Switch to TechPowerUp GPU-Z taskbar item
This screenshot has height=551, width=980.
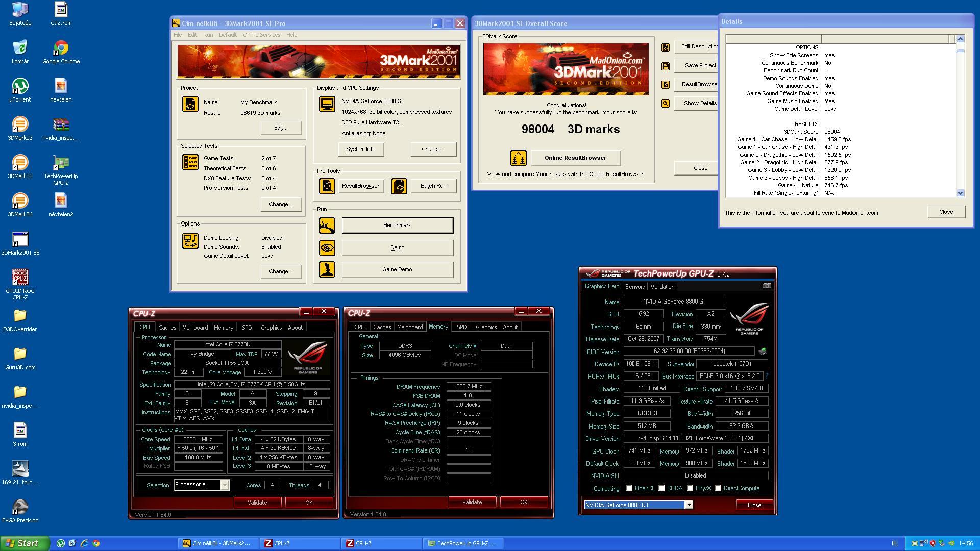[463, 544]
